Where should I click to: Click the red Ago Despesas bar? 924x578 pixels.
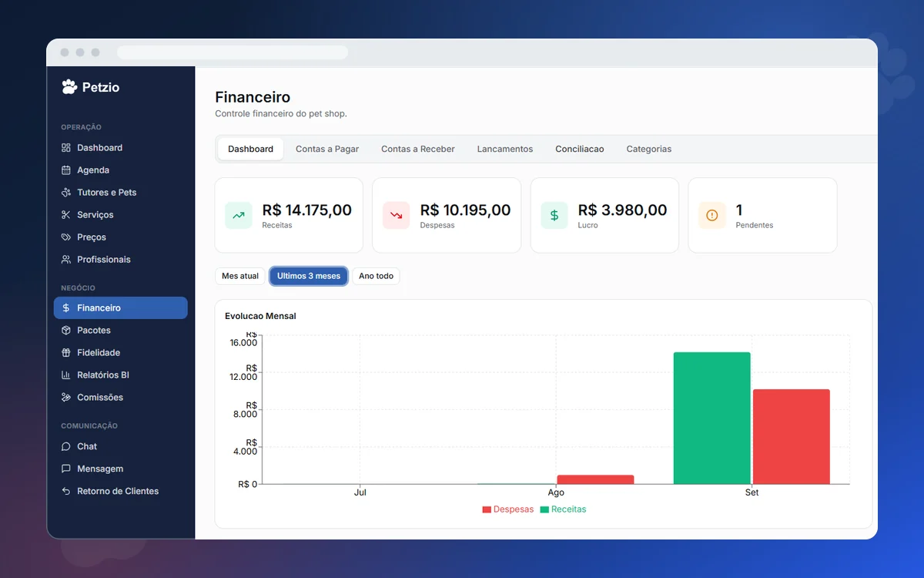[x=595, y=479]
